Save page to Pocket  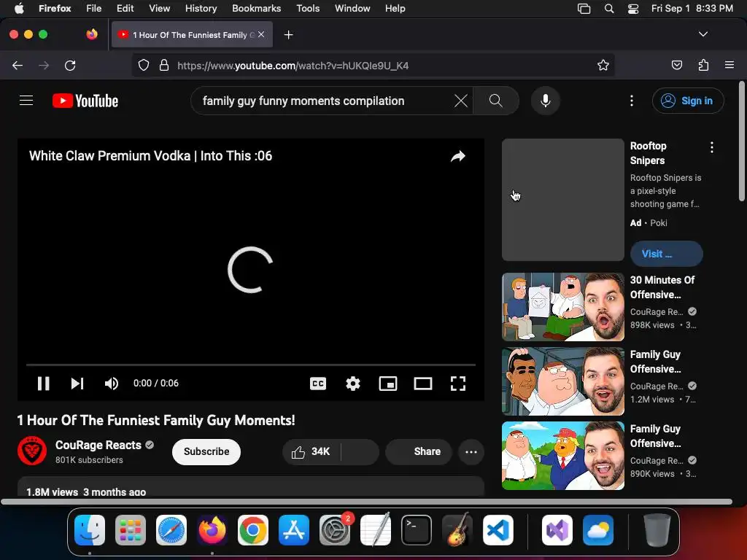point(676,65)
